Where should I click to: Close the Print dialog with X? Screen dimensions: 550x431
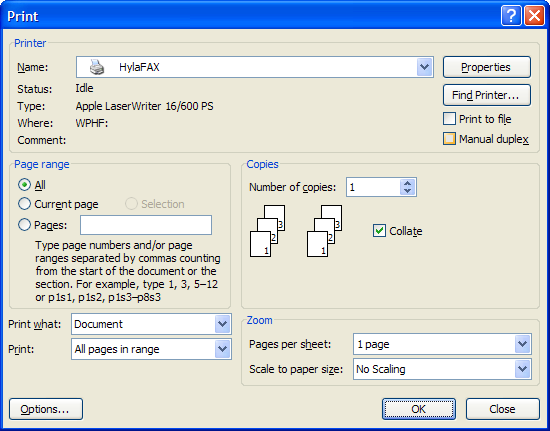pos(534,16)
